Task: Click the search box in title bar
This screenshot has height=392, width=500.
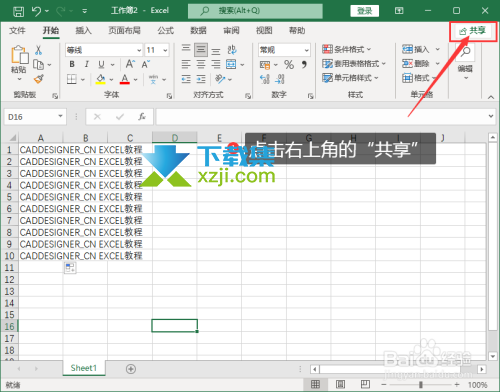Action: (x=255, y=11)
